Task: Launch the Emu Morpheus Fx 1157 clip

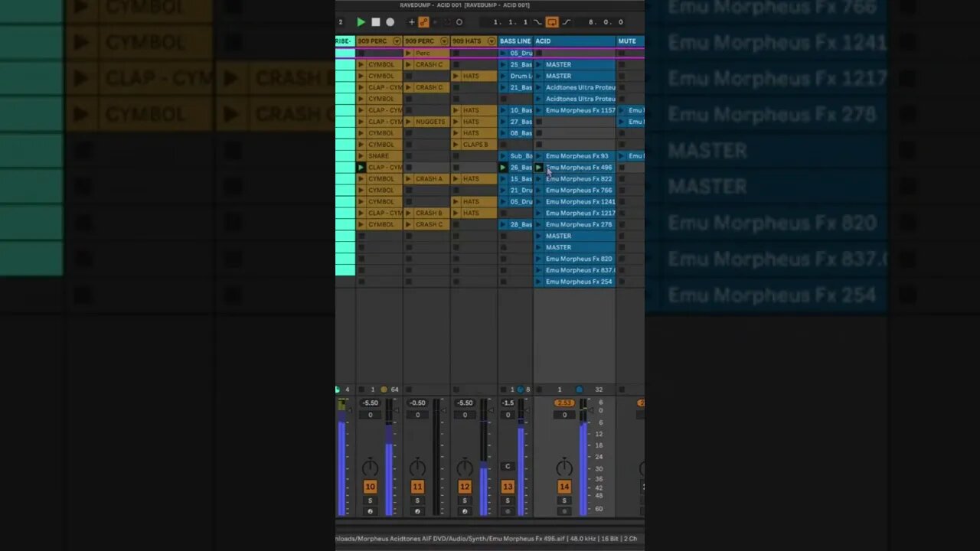Action: point(539,110)
